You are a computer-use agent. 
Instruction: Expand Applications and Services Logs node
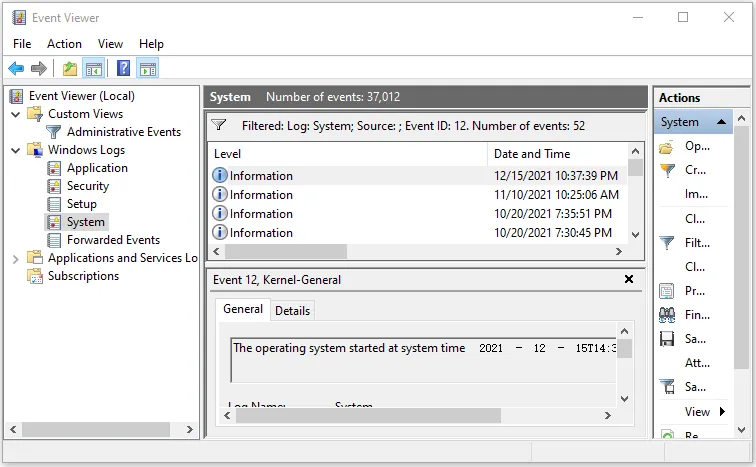(x=15, y=259)
